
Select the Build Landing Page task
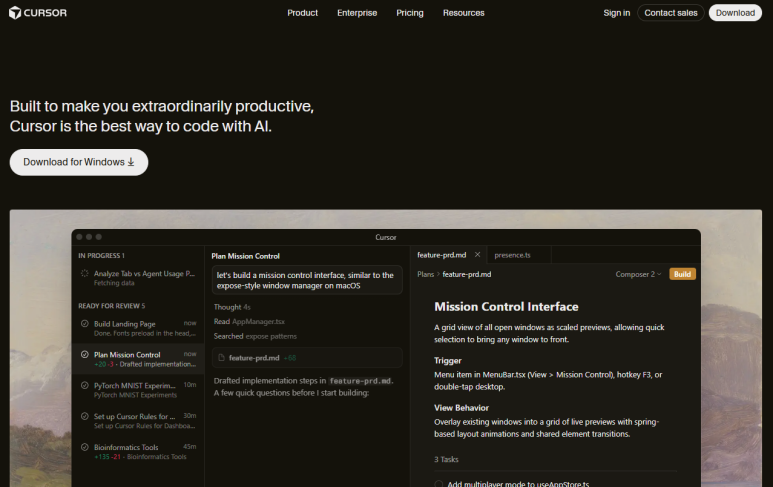click(138, 328)
